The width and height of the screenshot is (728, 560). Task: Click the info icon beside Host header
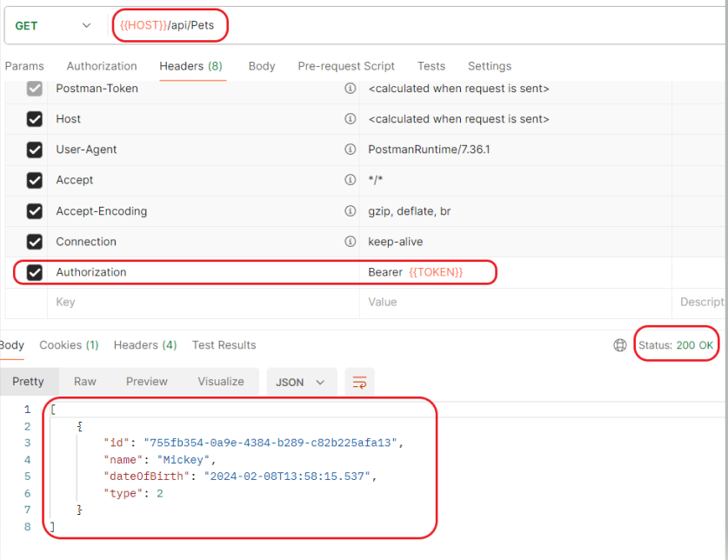[x=351, y=119]
